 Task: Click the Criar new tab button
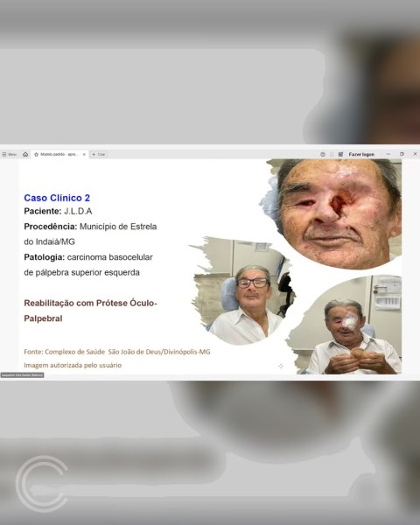(x=99, y=154)
